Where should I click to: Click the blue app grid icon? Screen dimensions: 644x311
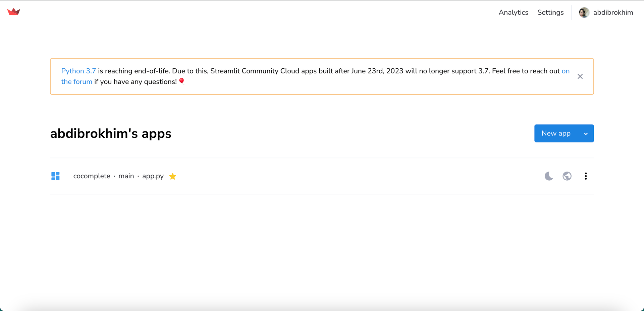55,176
